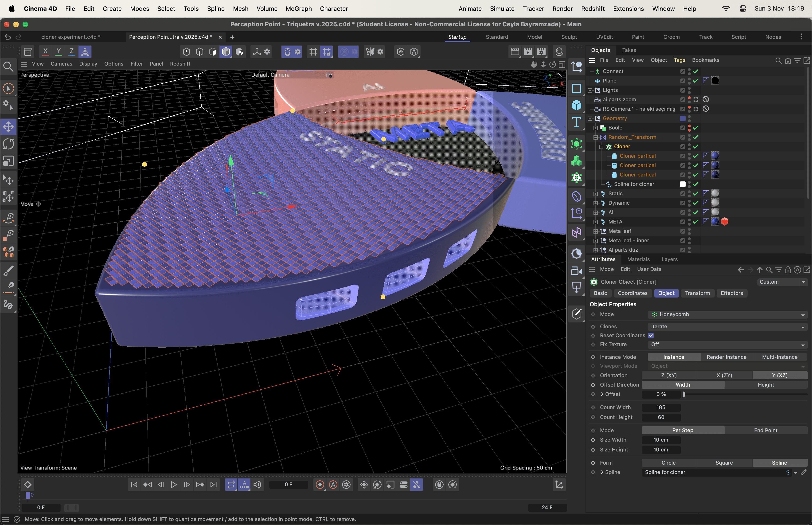Click the Text spline icon
Screen dimensions: 812x525
click(576, 122)
